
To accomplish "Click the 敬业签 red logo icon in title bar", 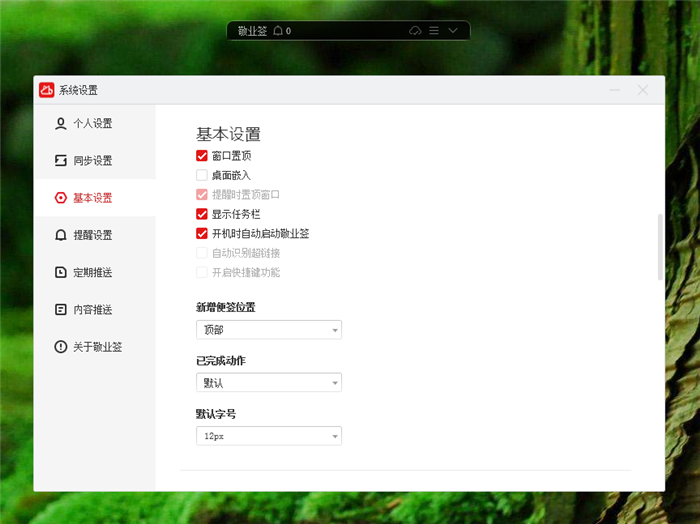I will 46,90.
